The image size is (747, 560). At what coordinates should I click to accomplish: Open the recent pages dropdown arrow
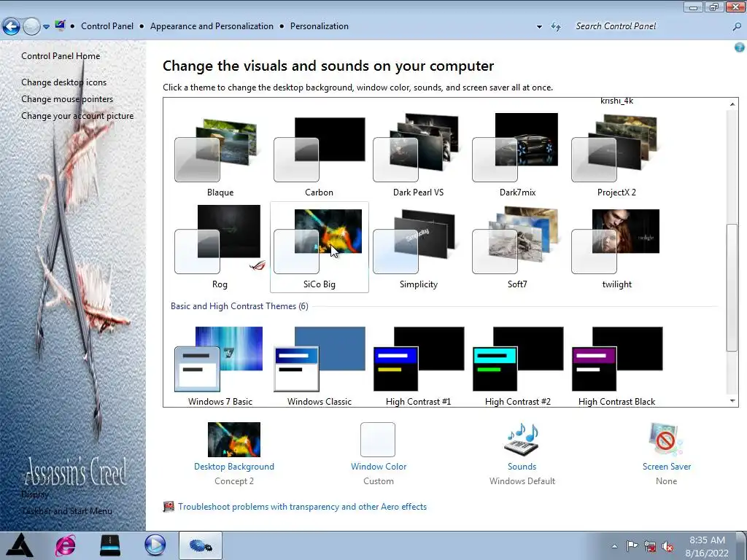46,27
